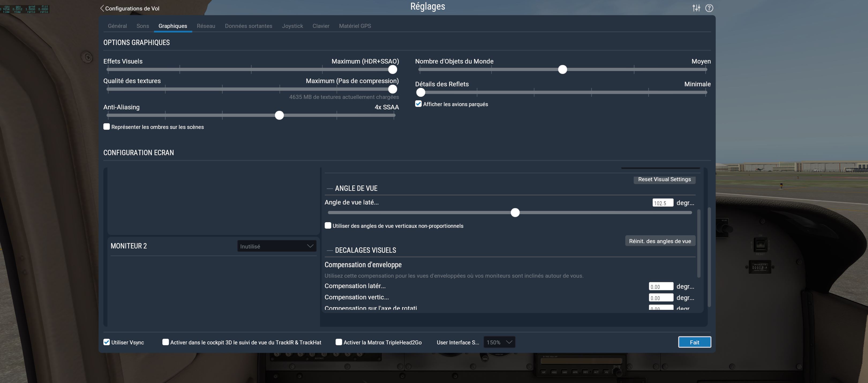Switch to the Sons tab
The width and height of the screenshot is (868, 383).
[142, 26]
